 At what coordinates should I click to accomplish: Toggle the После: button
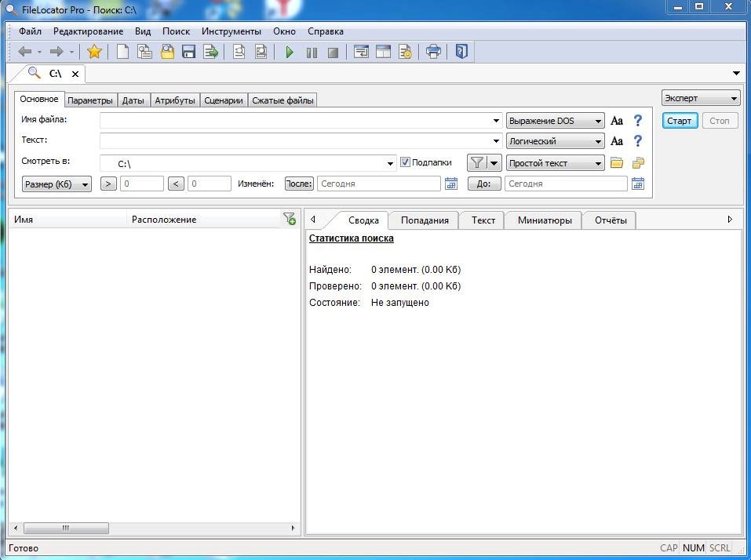[299, 184]
